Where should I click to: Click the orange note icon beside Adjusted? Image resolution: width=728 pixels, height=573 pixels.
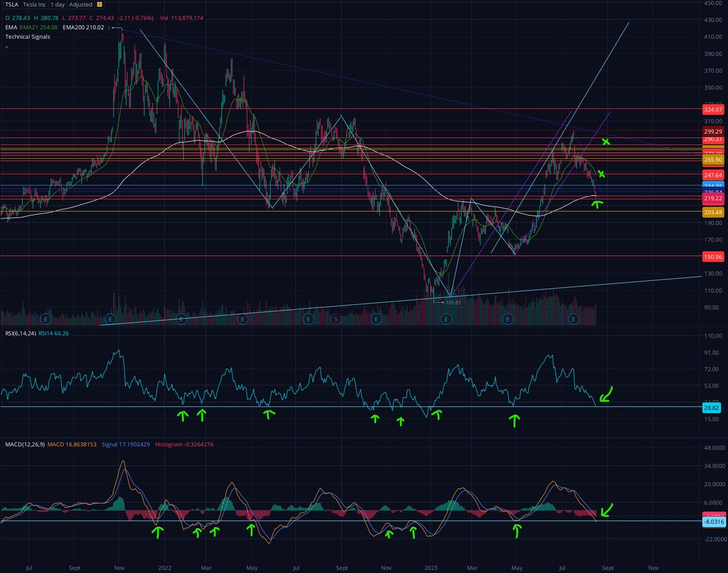pos(99,4)
